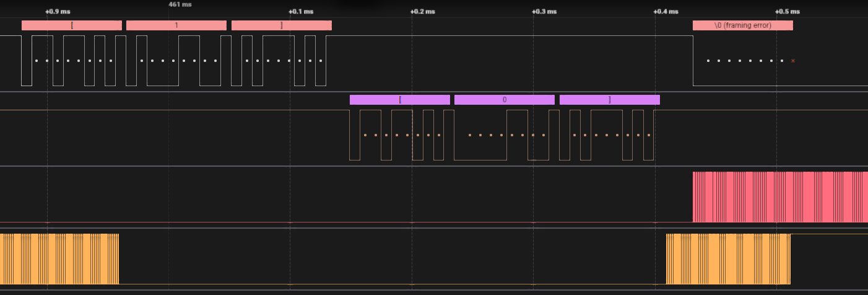Click the purple "[" decoded frame bubble
This screenshot has height=295, width=868.
click(x=400, y=100)
